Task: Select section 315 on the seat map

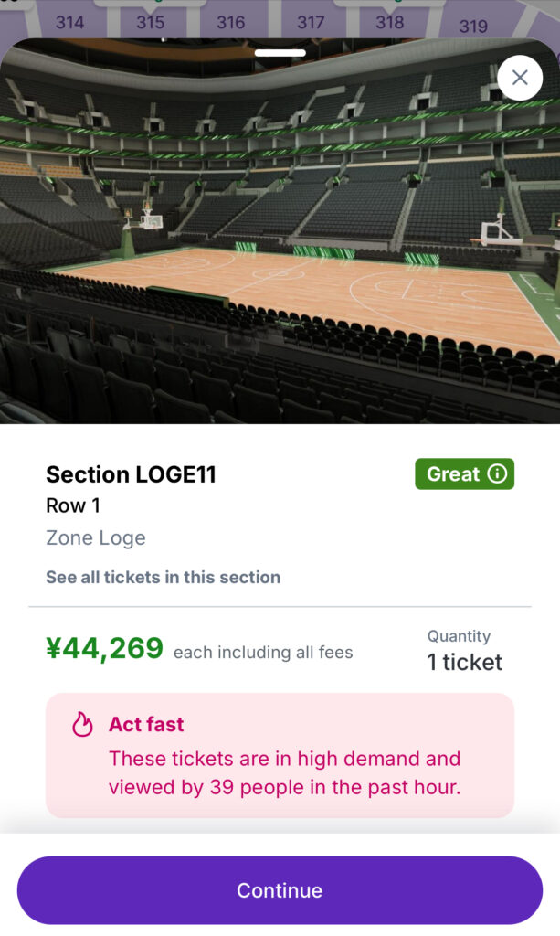Action: pyautogui.click(x=150, y=21)
